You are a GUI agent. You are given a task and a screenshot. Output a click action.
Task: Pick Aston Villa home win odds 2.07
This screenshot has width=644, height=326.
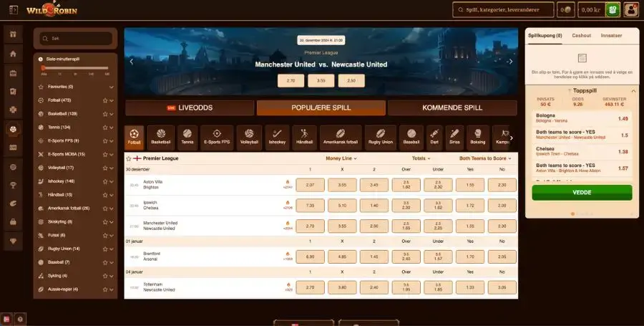click(310, 185)
